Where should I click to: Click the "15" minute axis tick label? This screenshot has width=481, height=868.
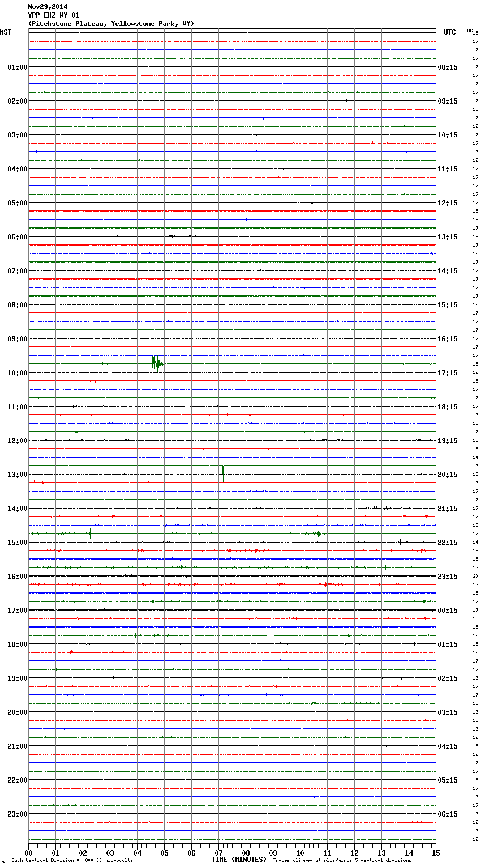point(436,853)
